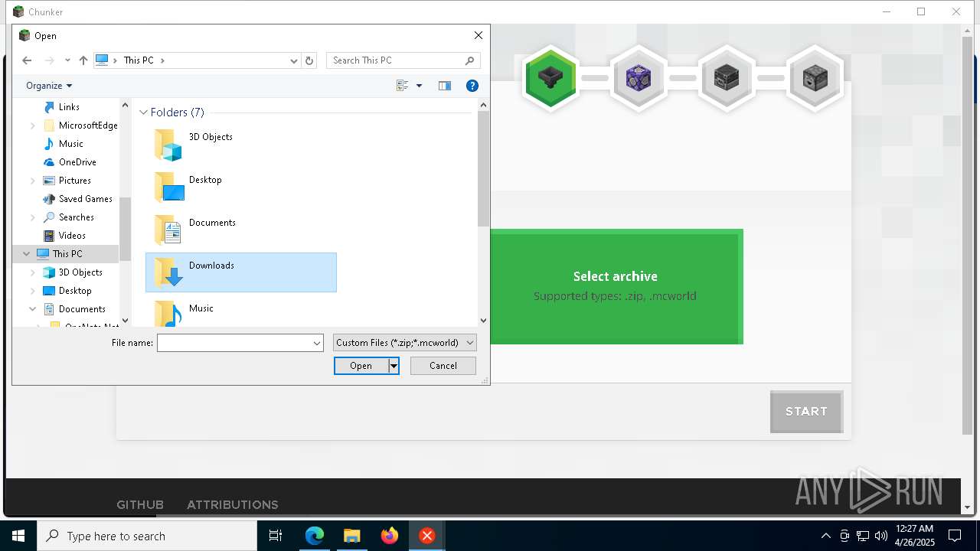Toggle the preview pane button
980x551 pixels.
445,86
